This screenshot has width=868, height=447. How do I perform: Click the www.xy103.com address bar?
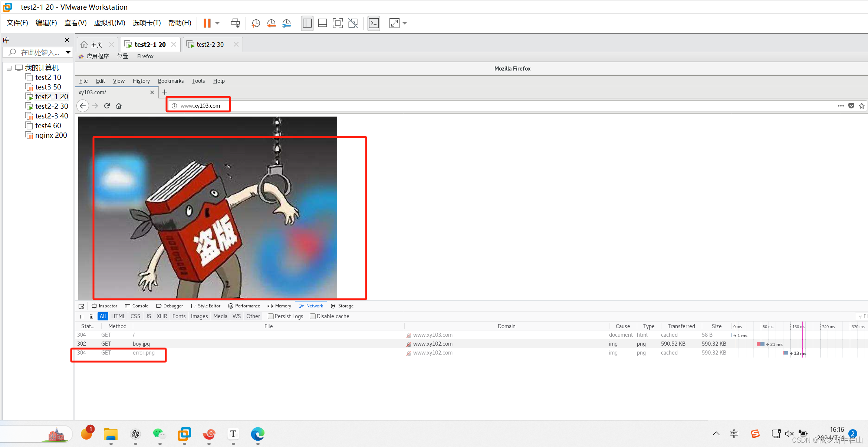point(200,106)
